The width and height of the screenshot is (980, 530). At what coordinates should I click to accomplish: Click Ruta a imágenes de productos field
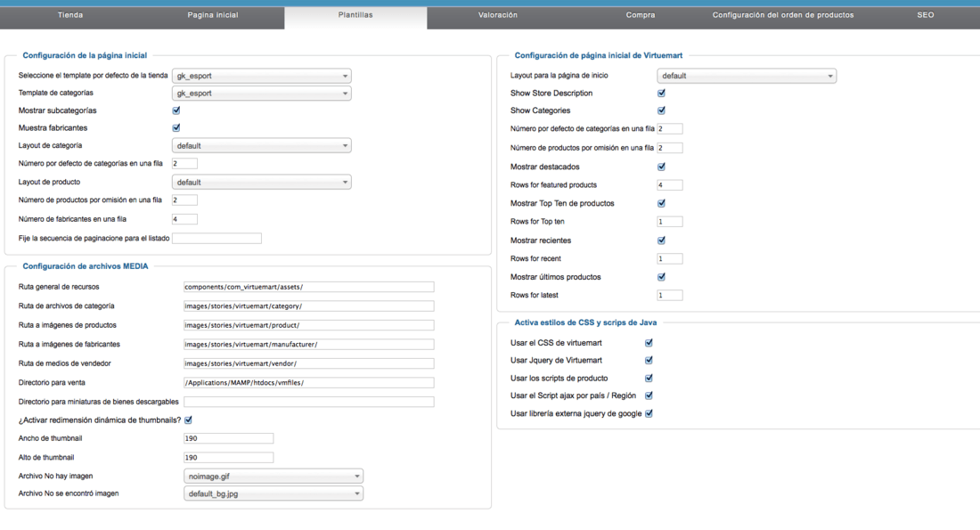(x=309, y=325)
